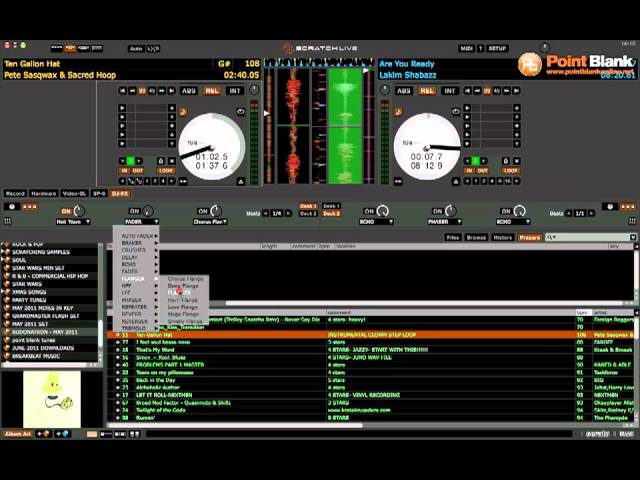
Task: Click the right effects unit mixer-sliders icon
Action: [x=632, y=221]
